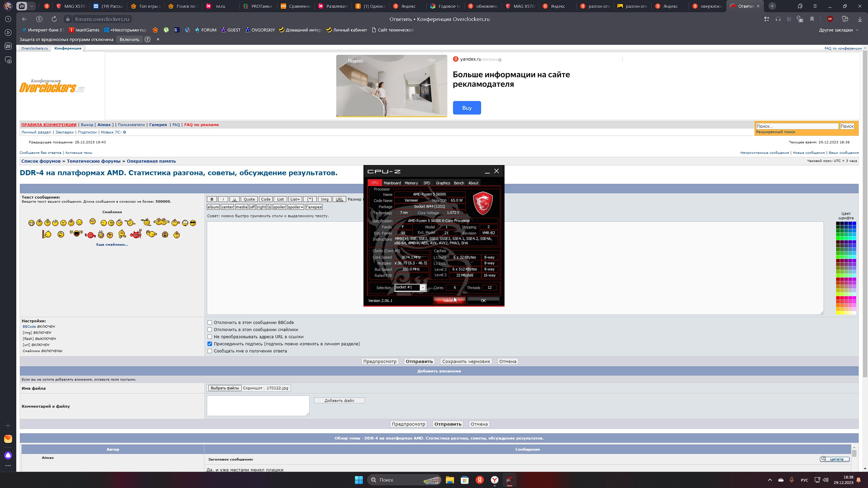Open the Socket #1 selection dropdown

422,288
